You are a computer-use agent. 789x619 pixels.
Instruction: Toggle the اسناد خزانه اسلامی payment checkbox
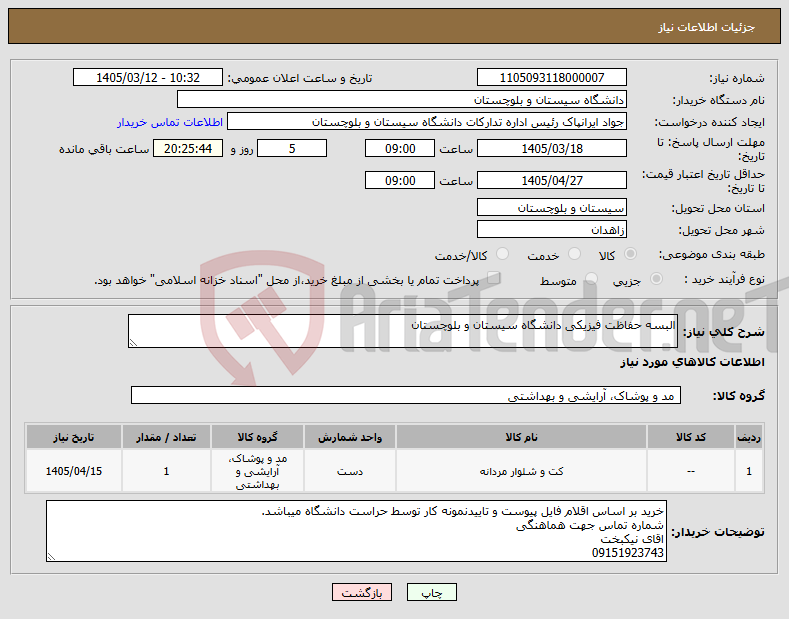click(x=494, y=278)
